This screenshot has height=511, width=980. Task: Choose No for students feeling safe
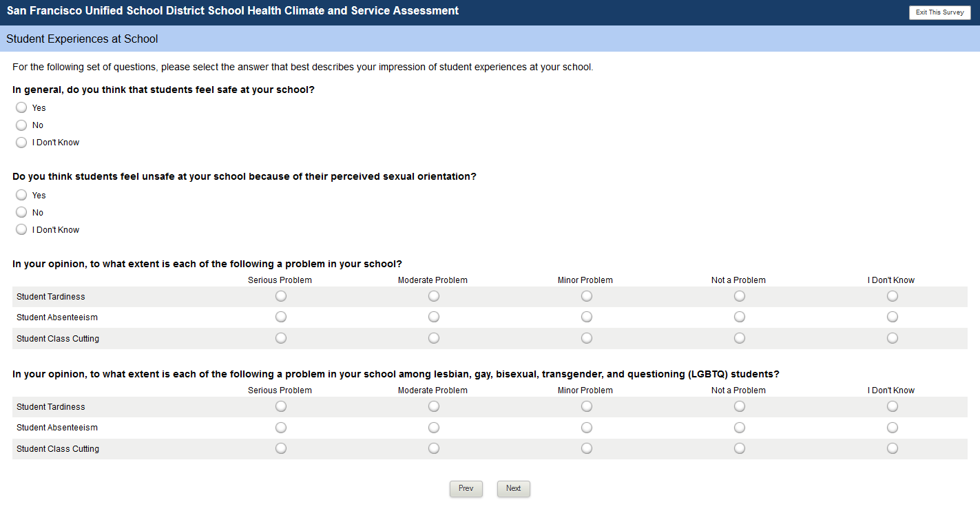pyautogui.click(x=21, y=125)
